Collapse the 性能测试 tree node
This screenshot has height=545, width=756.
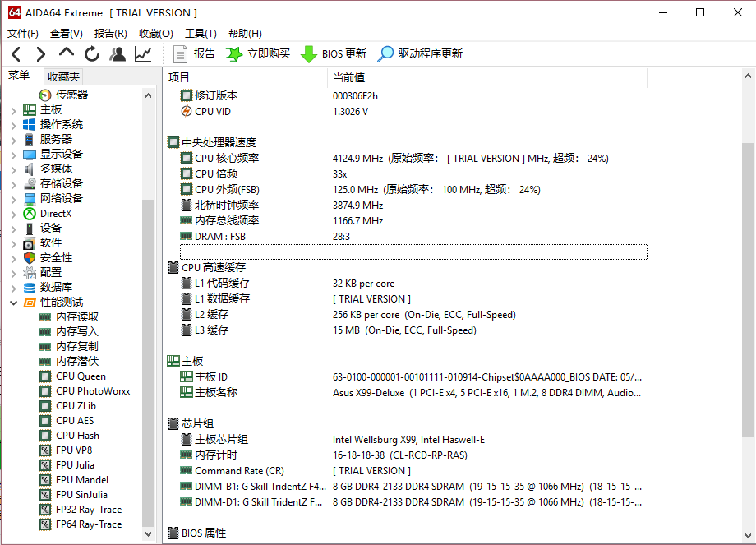13,303
